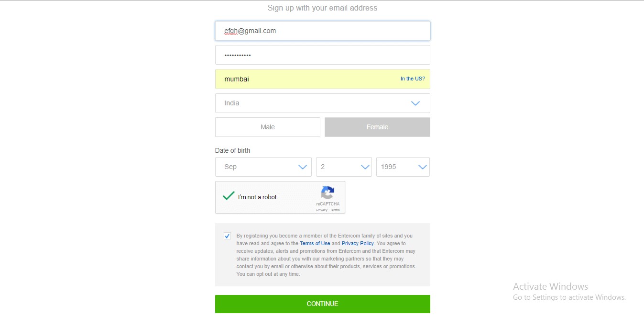Click the green reCAPTCHA checkmark

[x=229, y=195]
